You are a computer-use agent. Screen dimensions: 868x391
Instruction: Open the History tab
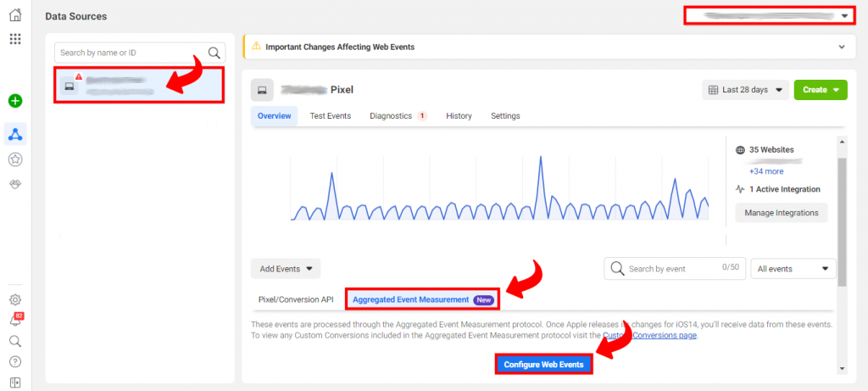tap(459, 116)
